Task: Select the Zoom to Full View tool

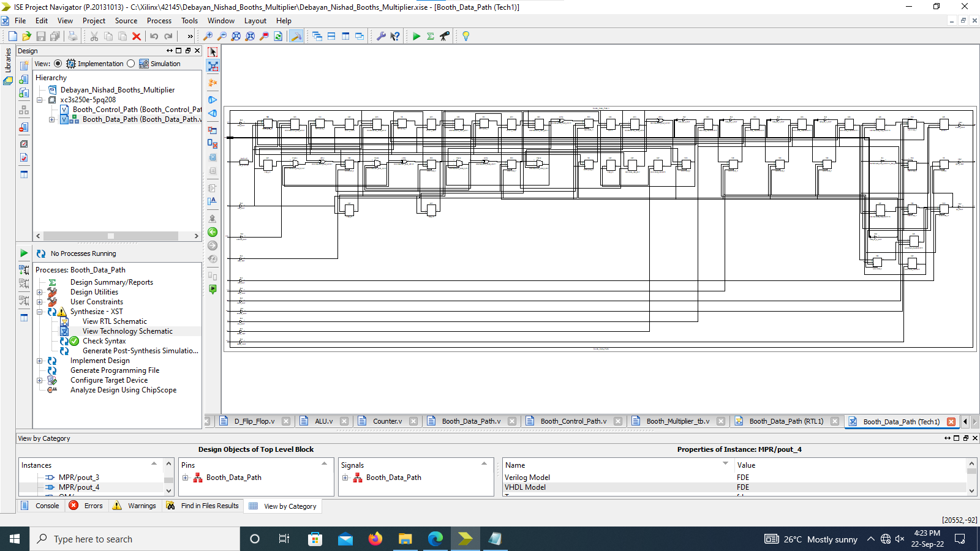Action: pyautogui.click(x=236, y=36)
